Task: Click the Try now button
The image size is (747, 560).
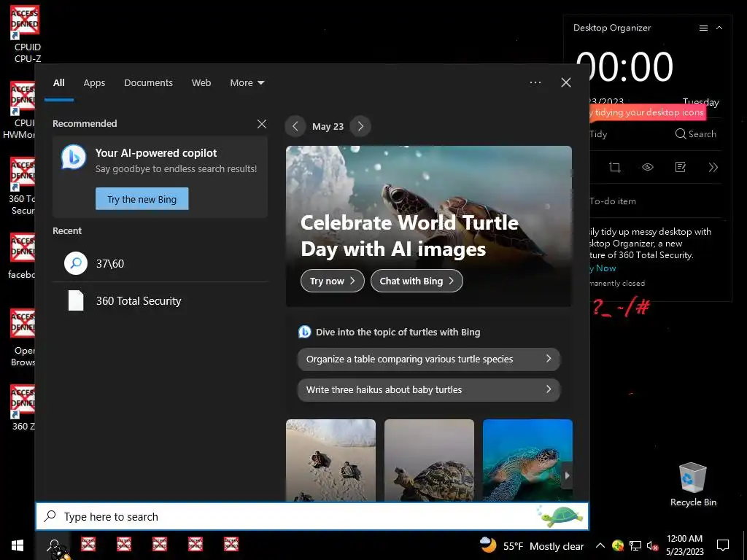Action: 333,281
